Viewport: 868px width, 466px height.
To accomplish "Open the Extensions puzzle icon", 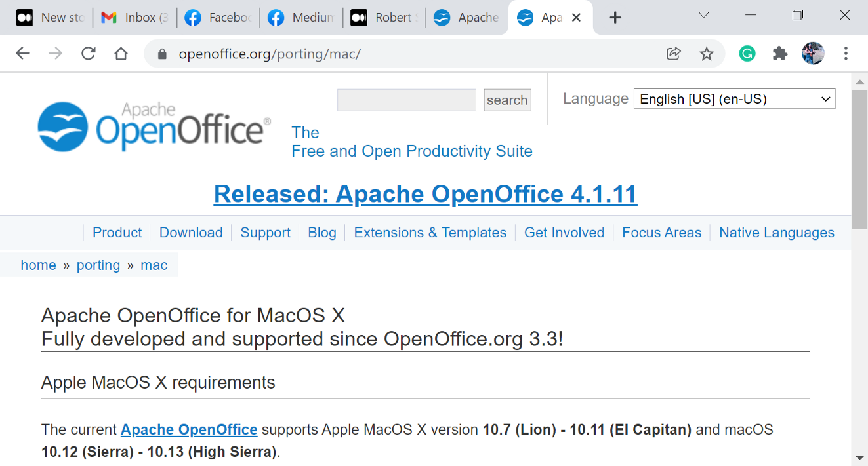I will (780, 54).
